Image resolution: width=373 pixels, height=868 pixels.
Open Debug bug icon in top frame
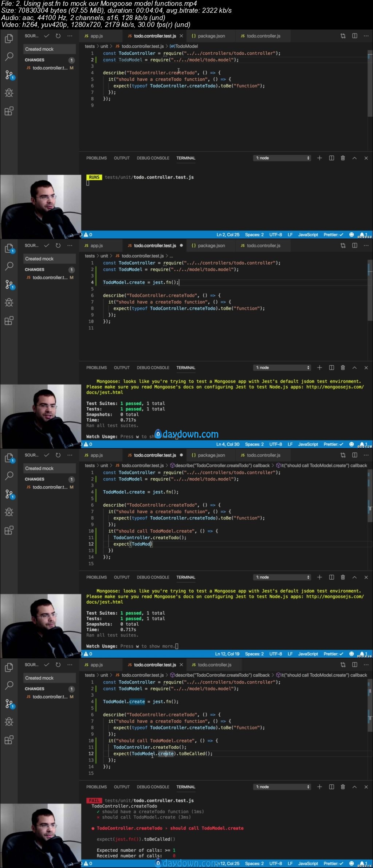point(9,93)
